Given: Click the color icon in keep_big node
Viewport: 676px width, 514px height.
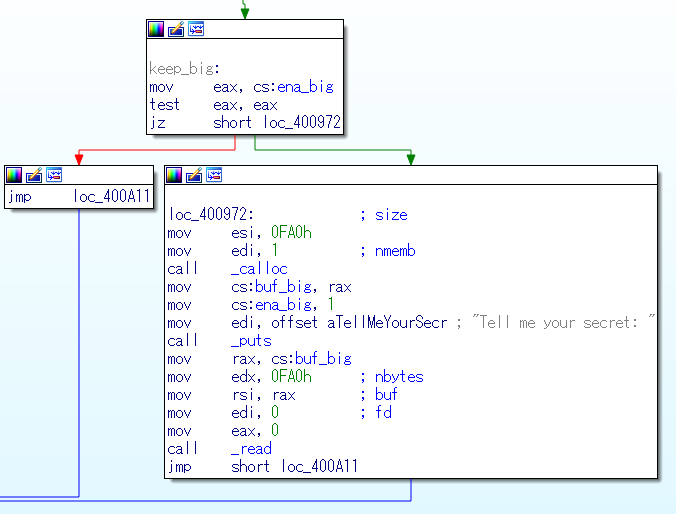Looking at the screenshot, I should (x=156, y=29).
